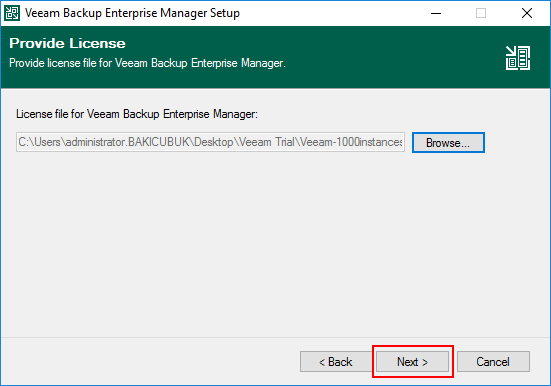Click the separator line above the footer buttons
Viewport: 551px width, 386px height.
pos(276,337)
